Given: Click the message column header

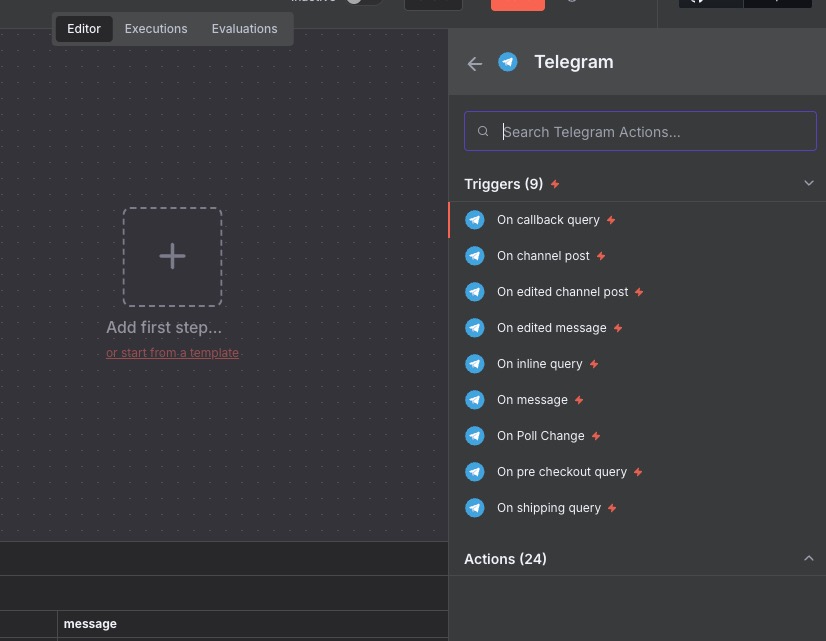Looking at the screenshot, I should pos(90,624).
